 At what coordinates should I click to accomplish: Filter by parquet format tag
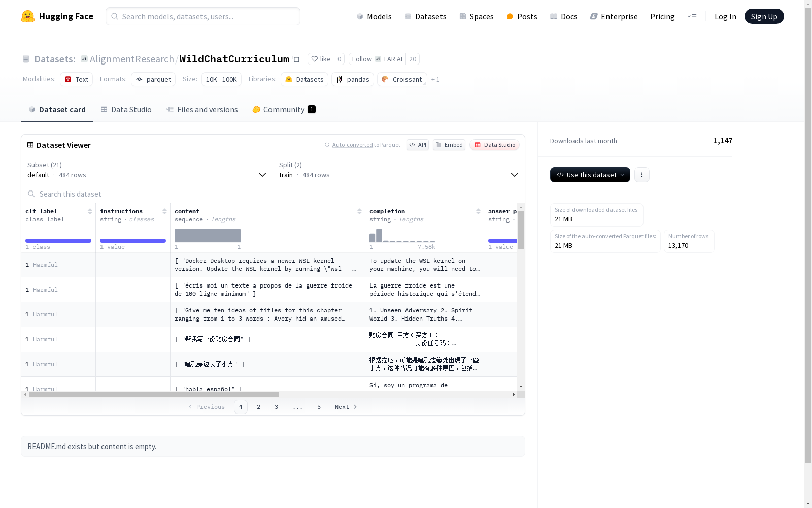point(153,79)
